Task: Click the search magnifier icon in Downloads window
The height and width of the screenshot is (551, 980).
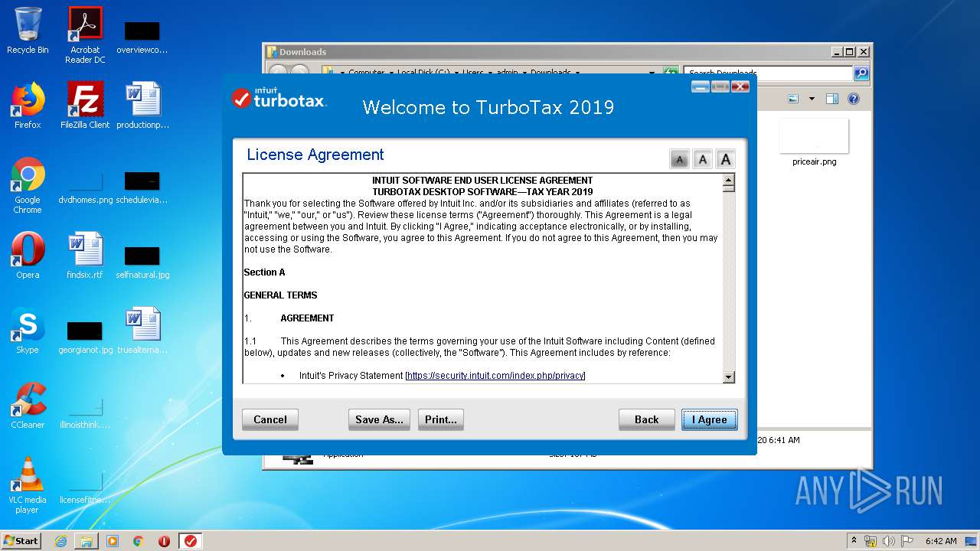Action: (861, 73)
